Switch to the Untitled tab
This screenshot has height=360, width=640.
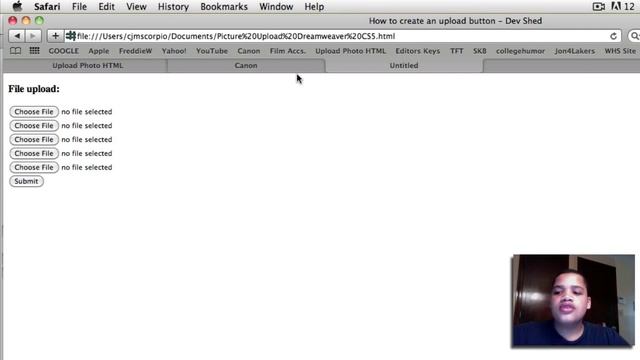404,65
